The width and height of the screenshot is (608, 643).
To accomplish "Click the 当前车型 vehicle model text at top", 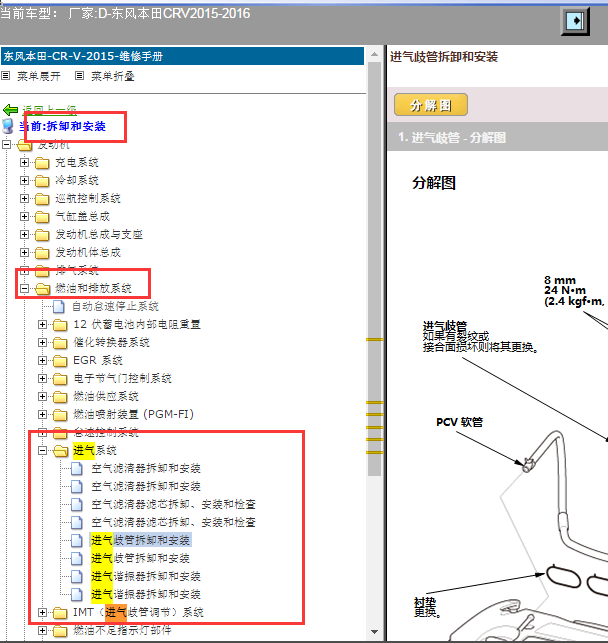I will coord(125,14).
